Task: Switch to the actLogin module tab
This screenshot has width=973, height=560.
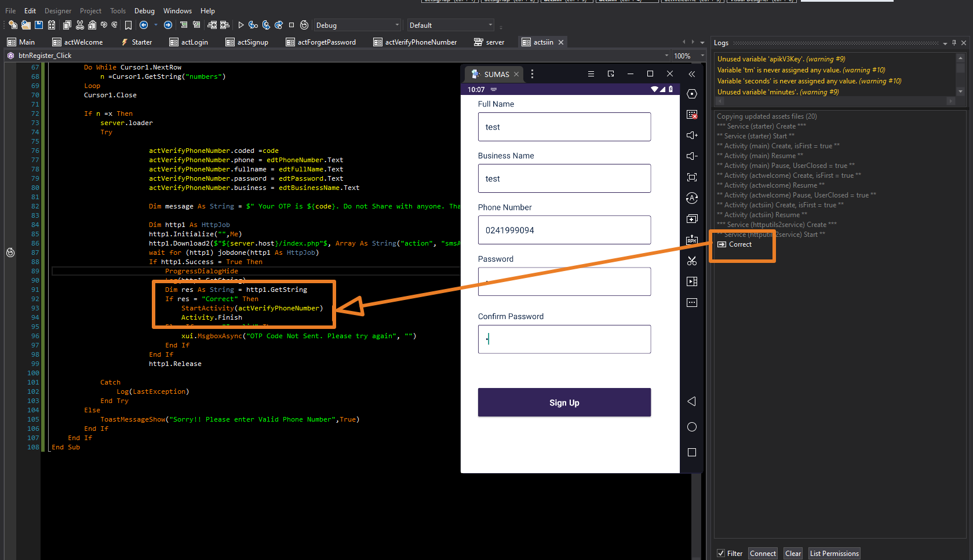Action: pyautogui.click(x=189, y=42)
